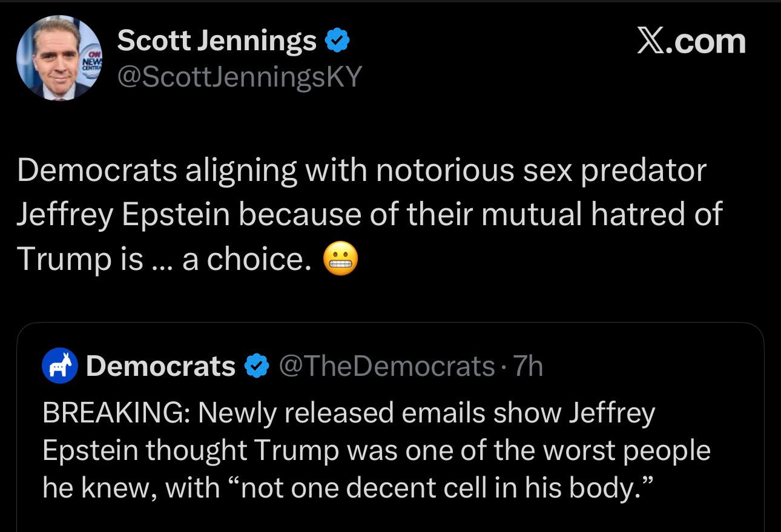Open Scott Jennings' profile photo
Screen dimensions: 781x532
coord(59,58)
